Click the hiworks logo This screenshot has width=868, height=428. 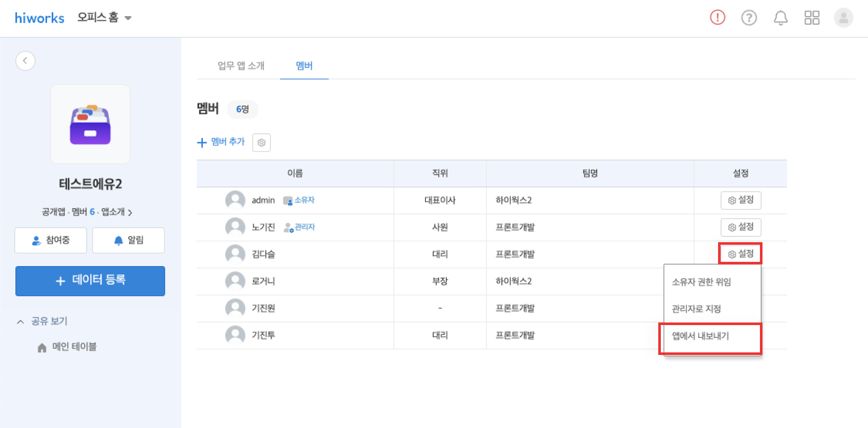39,18
